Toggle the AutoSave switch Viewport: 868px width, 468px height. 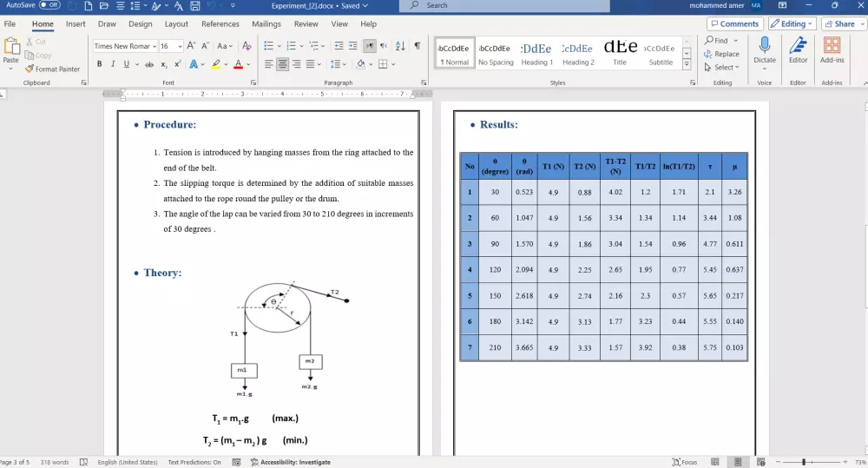pyautogui.click(x=49, y=5)
